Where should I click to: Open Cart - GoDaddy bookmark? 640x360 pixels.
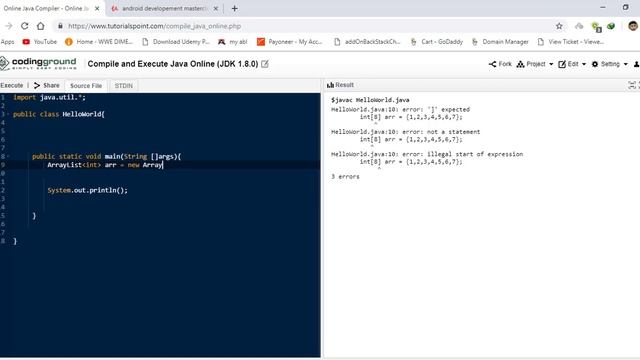tap(436, 42)
